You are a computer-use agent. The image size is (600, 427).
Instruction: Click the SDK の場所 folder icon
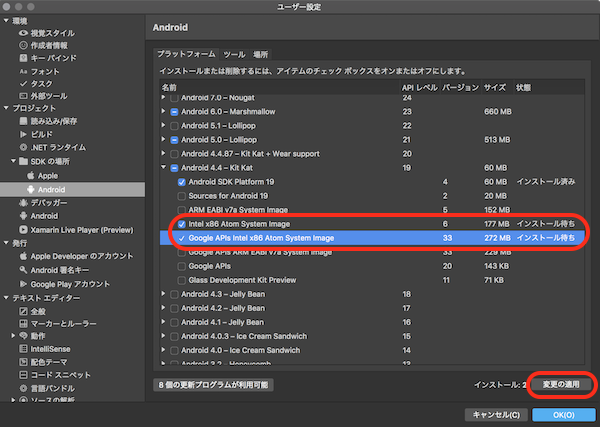23,161
